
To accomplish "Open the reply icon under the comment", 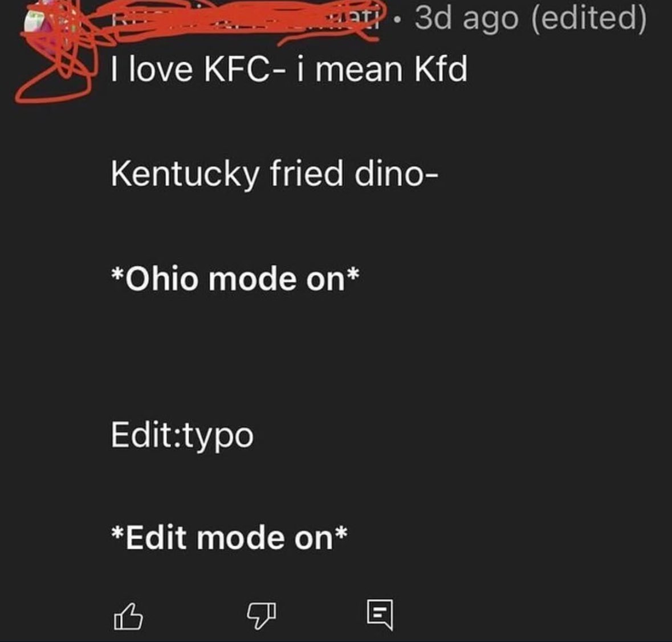I will (x=379, y=615).
